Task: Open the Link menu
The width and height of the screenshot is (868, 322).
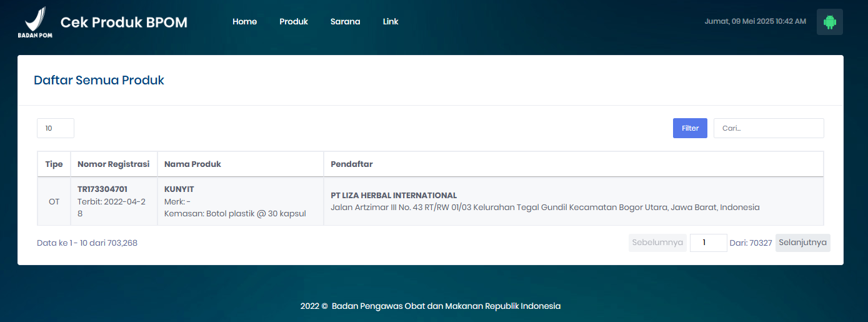Action: (391, 21)
